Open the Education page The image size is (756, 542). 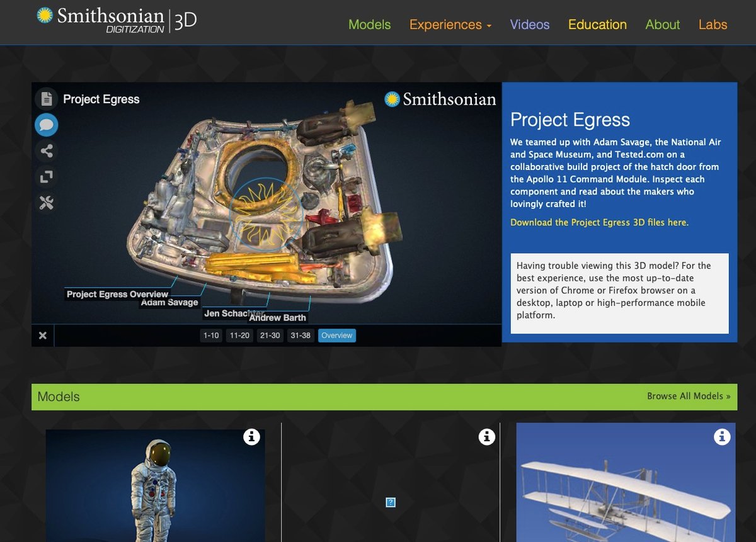tap(597, 25)
